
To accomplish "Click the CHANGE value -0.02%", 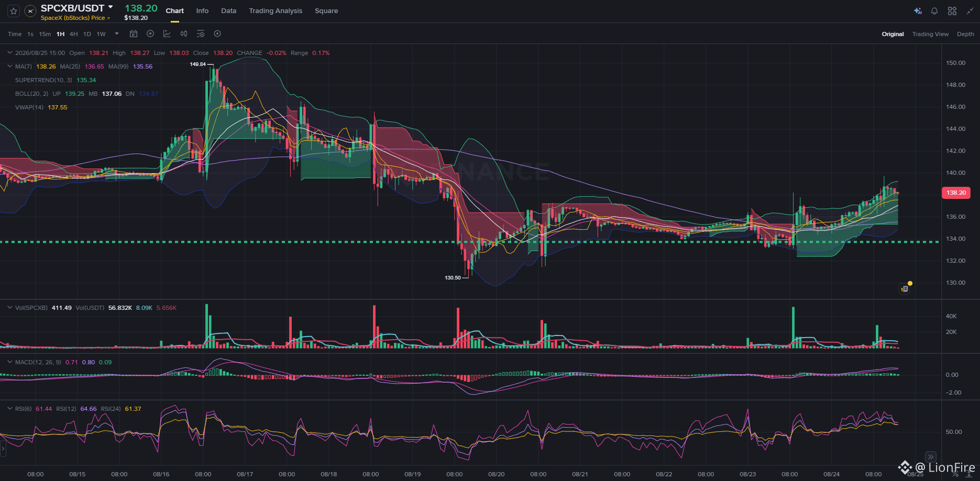I will (277, 53).
